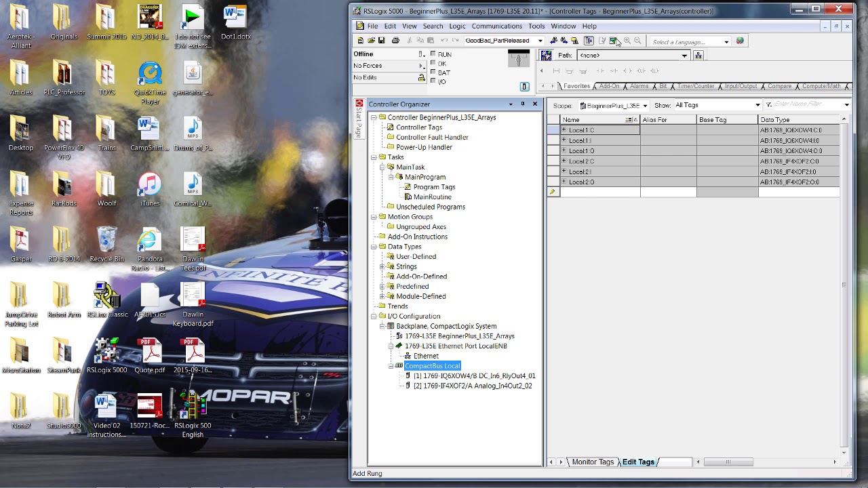Click the Find Previous binoculars icon
This screenshot has height=488, width=868.
coord(554,41)
